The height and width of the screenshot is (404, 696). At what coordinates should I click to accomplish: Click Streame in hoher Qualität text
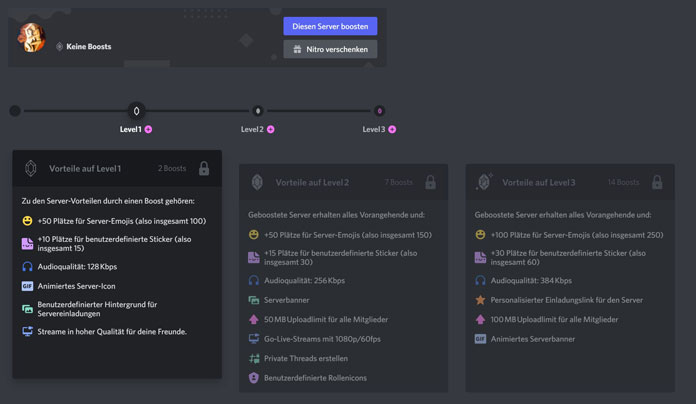(112, 331)
